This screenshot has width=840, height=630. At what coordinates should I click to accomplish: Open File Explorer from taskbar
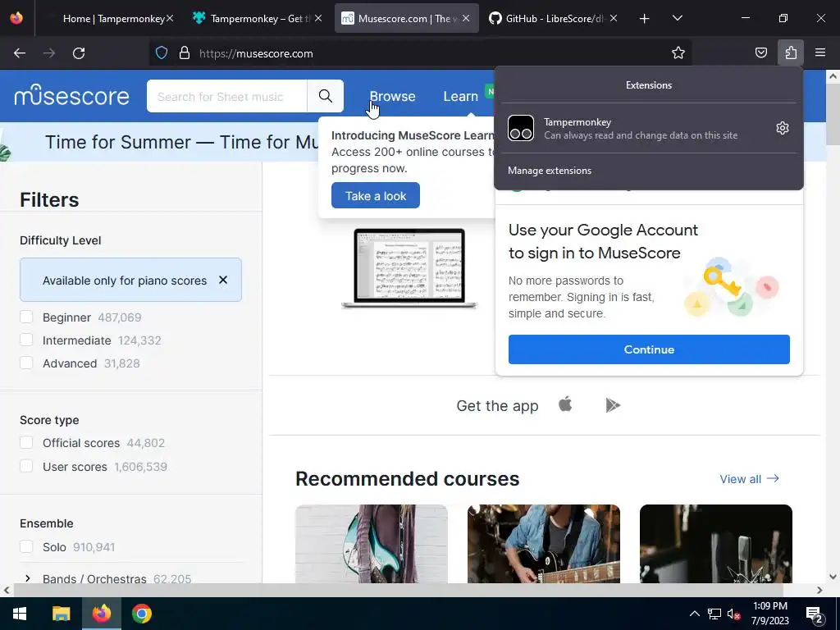pyautogui.click(x=61, y=614)
